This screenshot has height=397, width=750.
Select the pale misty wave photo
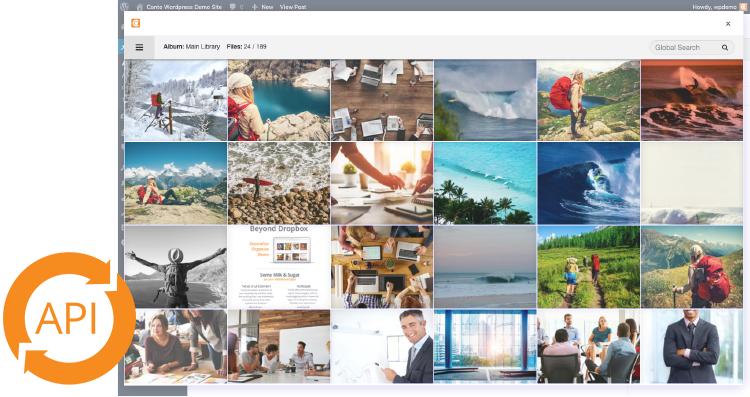[x=692, y=183]
